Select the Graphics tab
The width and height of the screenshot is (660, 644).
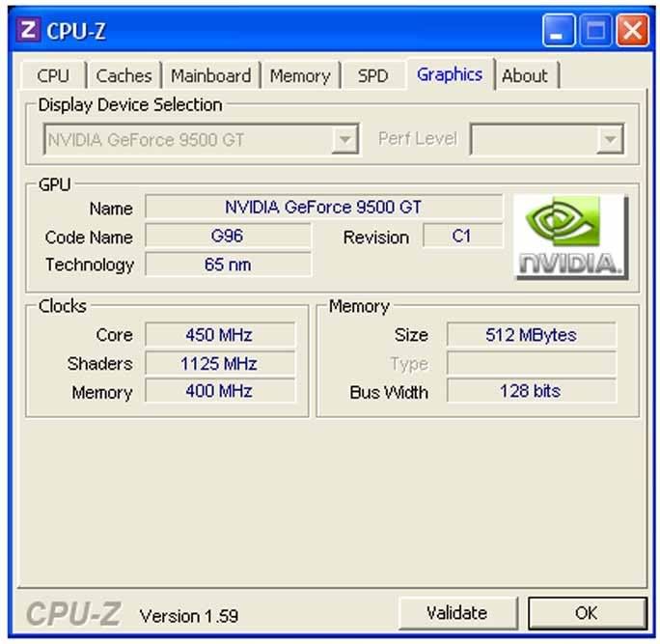[450, 74]
